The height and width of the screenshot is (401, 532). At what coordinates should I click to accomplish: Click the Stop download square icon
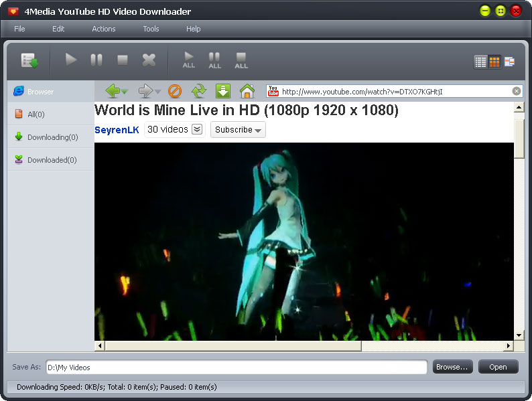123,60
